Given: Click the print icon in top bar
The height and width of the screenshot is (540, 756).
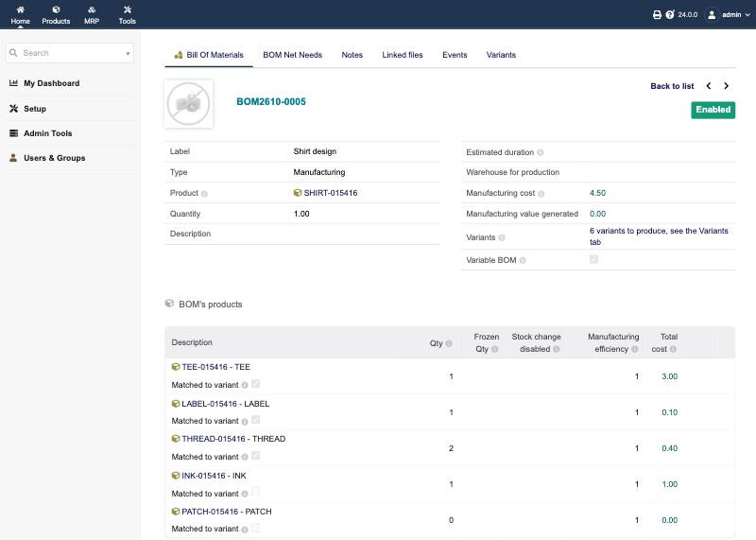Looking at the screenshot, I should click(x=657, y=14).
